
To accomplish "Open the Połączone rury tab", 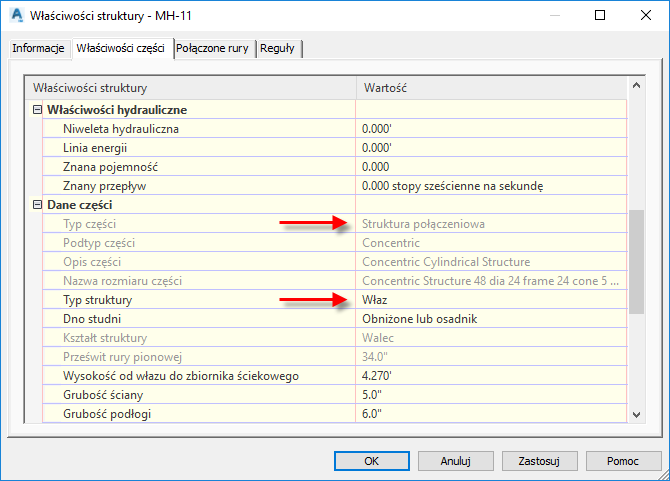I will [x=212, y=48].
